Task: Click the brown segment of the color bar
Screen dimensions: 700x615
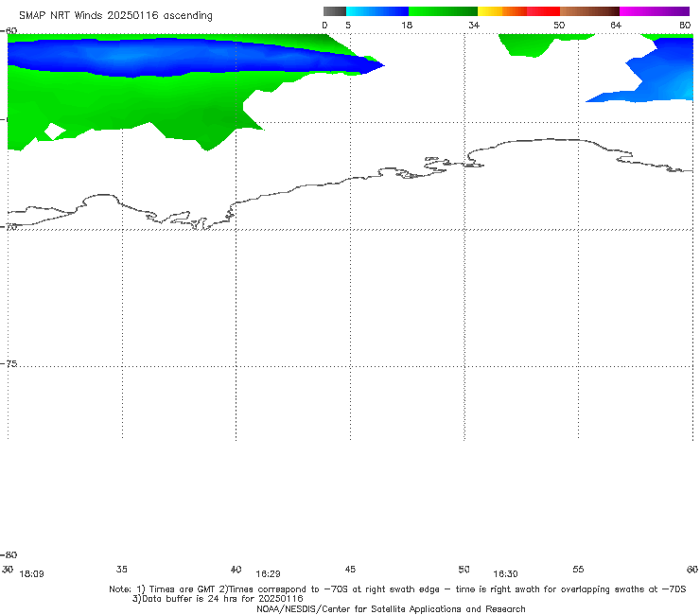Action: (x=589, y=11)
